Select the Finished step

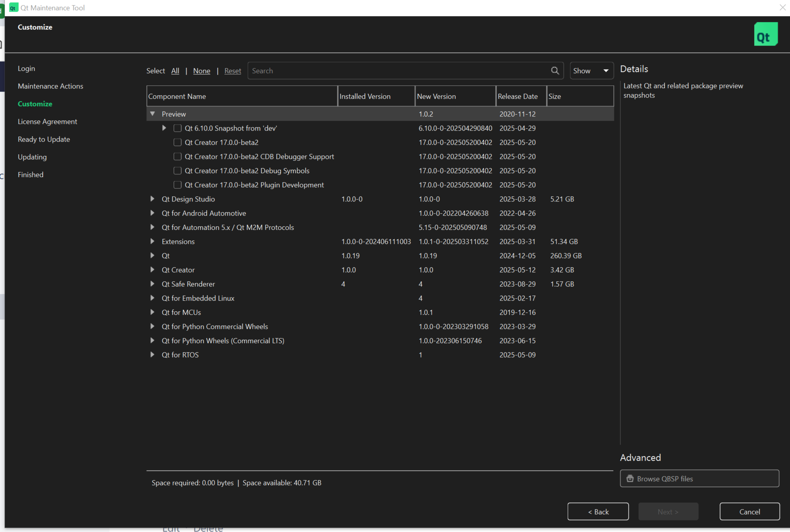click(31, 175)
